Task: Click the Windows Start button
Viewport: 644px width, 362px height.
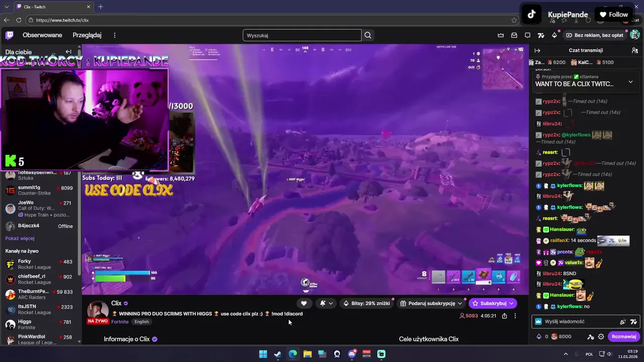Action: (x=263, y=354)
